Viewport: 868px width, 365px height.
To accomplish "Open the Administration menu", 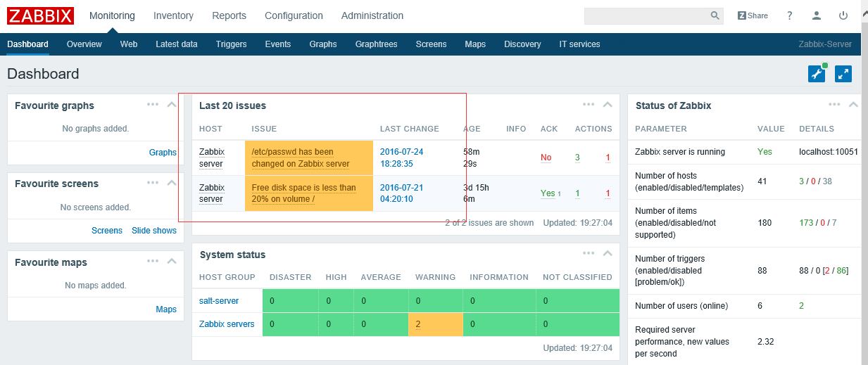I will coord(372,15).
